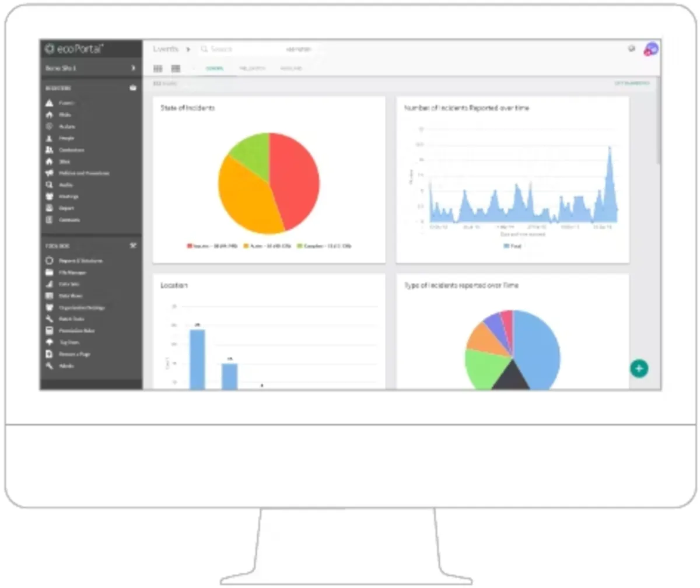700x588 pixels.
Task: Open the Meetings icon in sidebar
Action: [50, 197]
